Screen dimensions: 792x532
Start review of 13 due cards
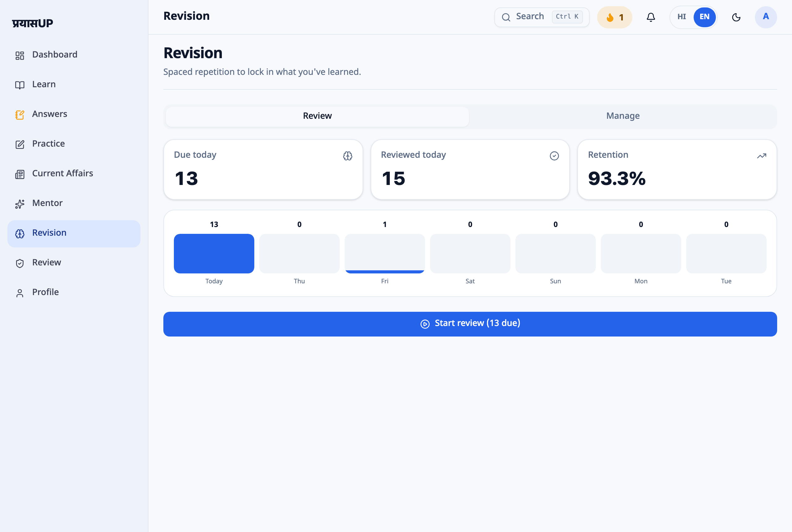tap(470, 324)
